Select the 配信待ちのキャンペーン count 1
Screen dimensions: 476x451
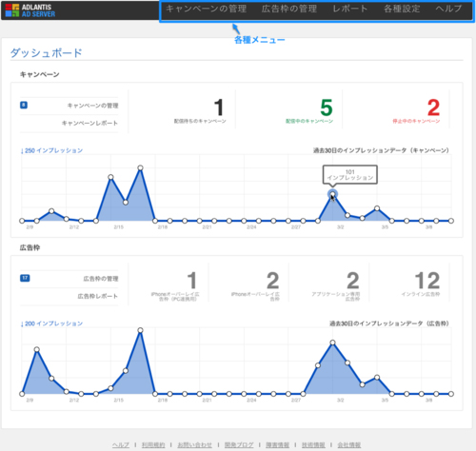(x=219, y=108)
